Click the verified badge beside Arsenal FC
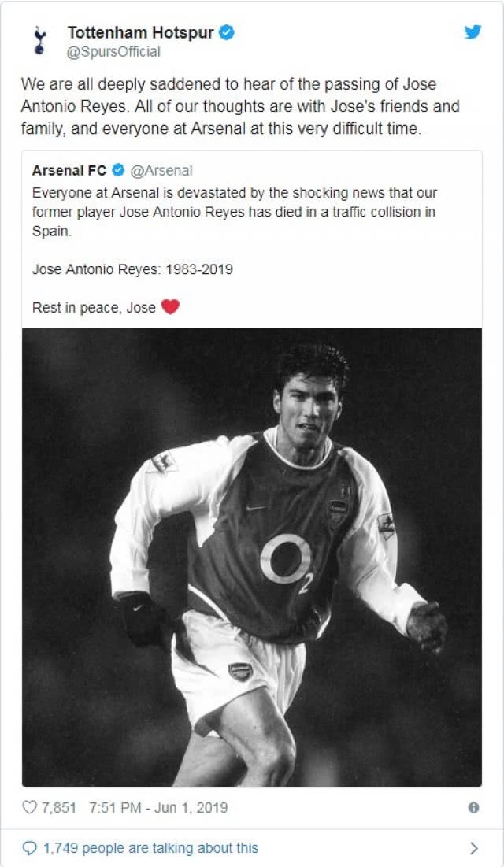The image size is (504, 867). click(x=118, y=170)
